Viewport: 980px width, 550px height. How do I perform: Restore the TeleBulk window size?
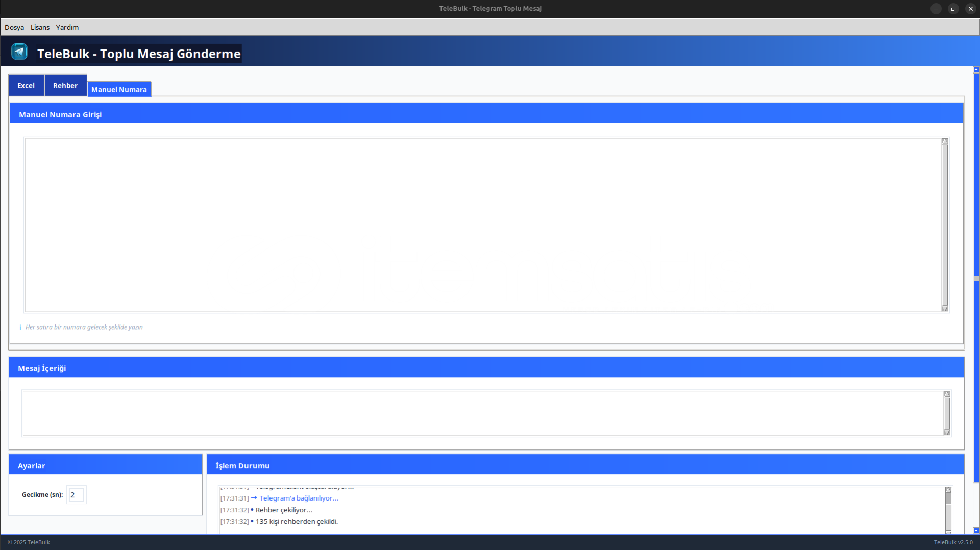click(953, 9)
